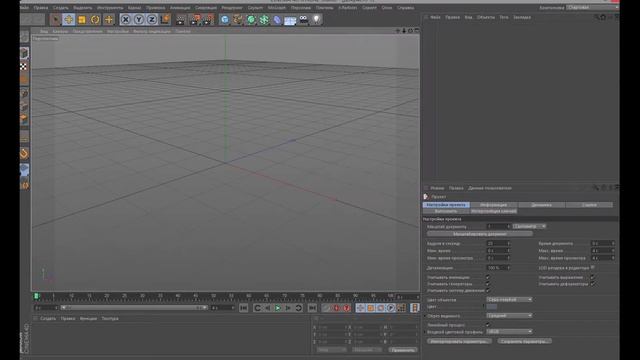
Task: Open Входной цветовой профиль dropdown
Action: [509, 331]
